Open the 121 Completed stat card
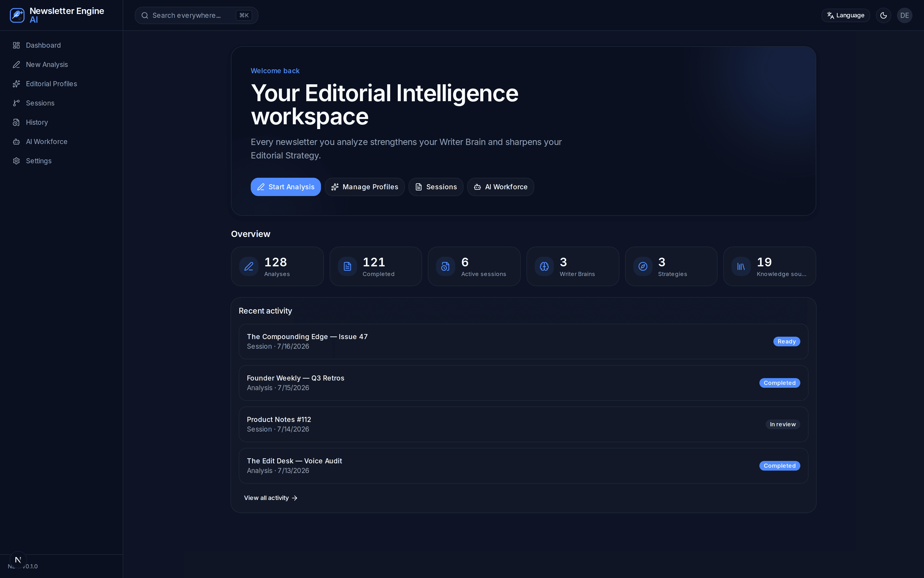The width and height of the screenshot is (924, 578). [376, 266]
